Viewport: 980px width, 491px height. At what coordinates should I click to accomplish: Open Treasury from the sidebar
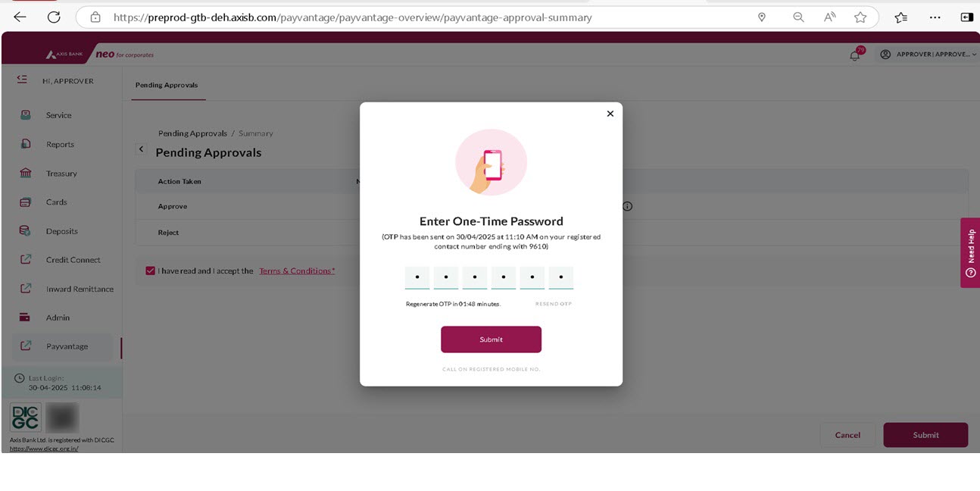pos(61,174)
